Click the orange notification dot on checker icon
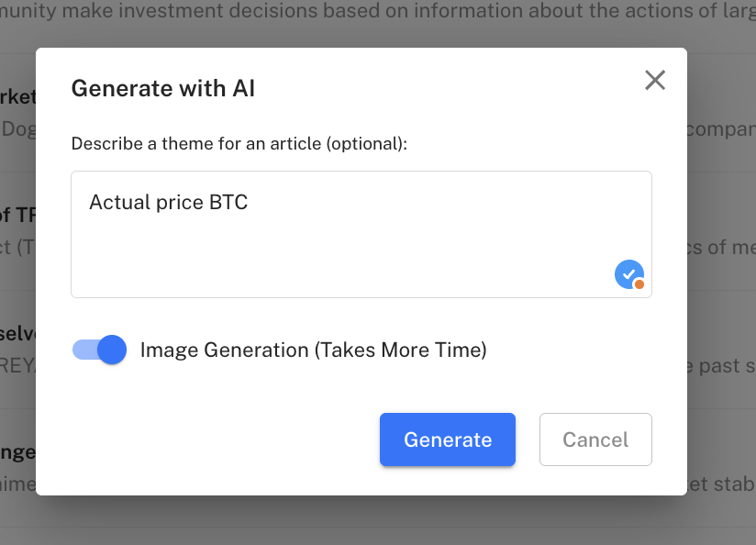756x545 pixels. tap(639, 284)
